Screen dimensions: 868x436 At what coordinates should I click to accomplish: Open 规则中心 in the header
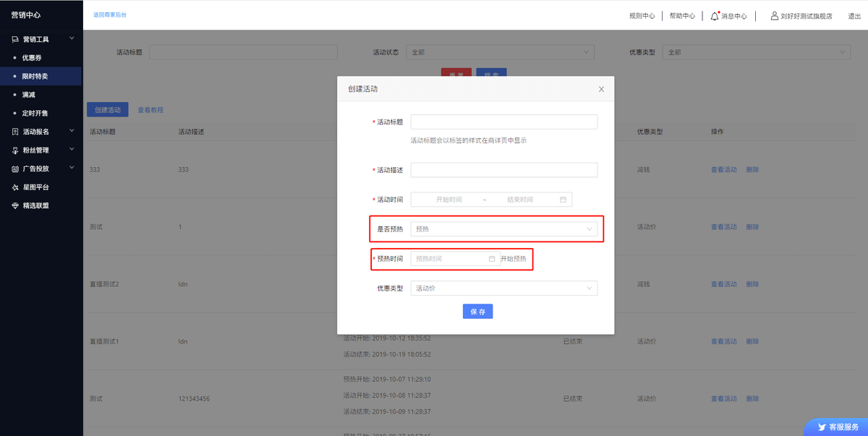642,16
